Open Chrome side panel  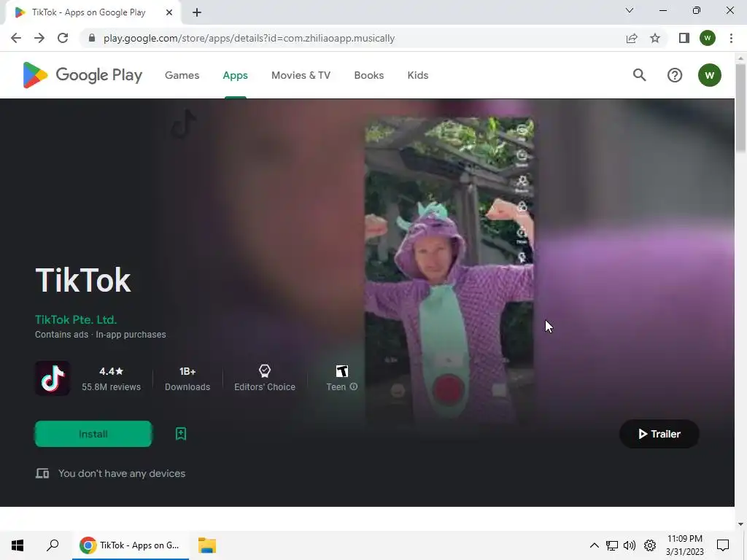tap(684, 38)
